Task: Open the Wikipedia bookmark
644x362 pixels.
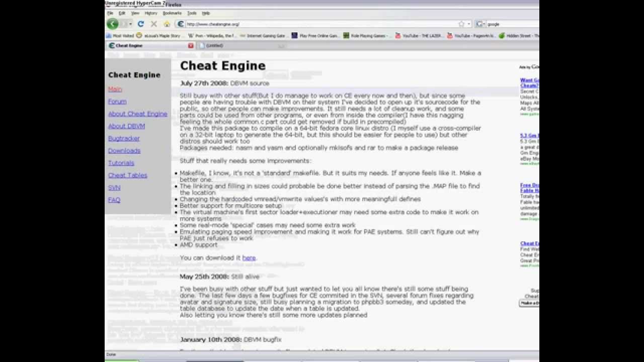Action: pyautogui.click(x=211, y=36)
